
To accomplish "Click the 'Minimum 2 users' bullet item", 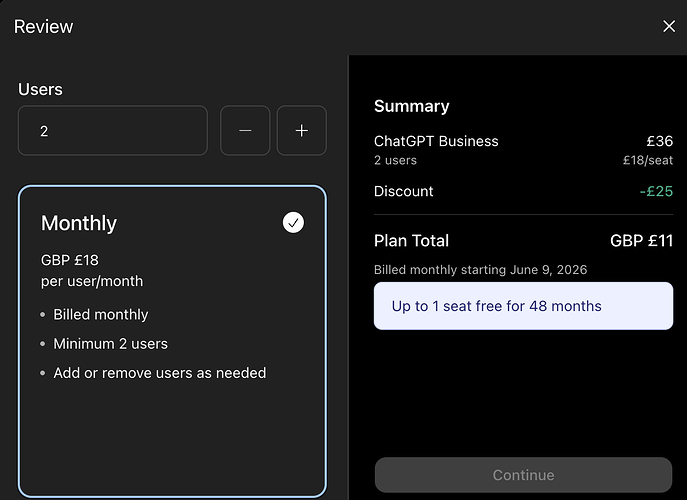I will click(x=110, y=344).
